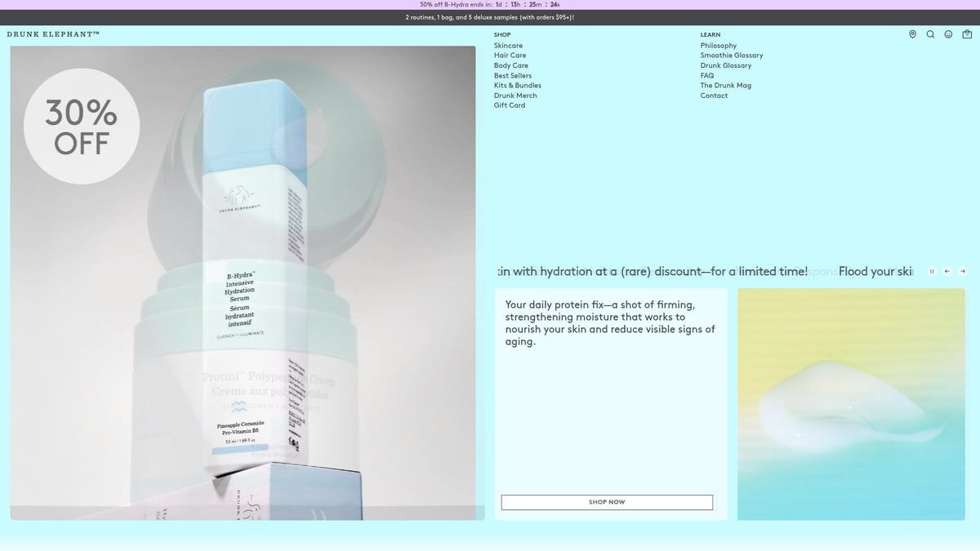
Task: Go to the previous carousel slide
Action: 947,272
